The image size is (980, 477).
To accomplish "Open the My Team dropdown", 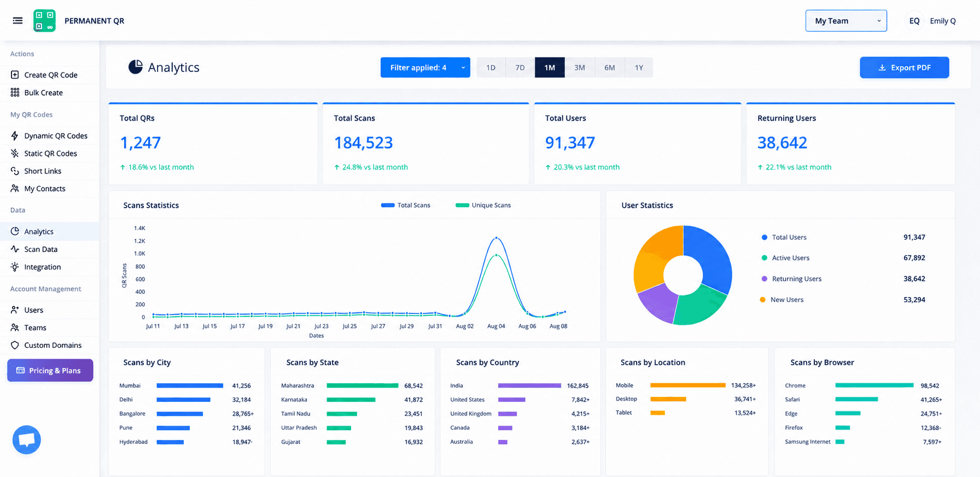I will [x=846, y=21].
